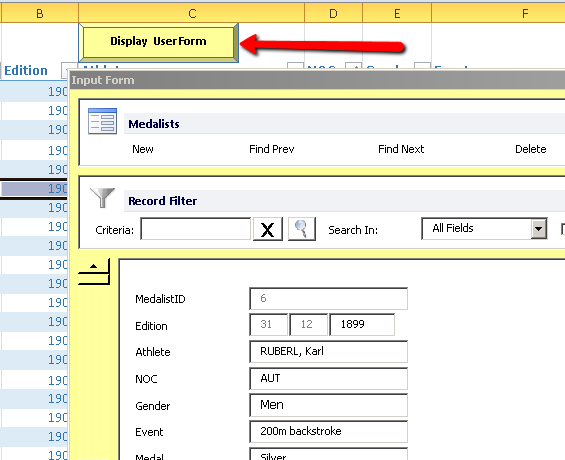The width and height of the screenshot is (565, 460).
Task: Click the lower spin button under the up arrow
Action: pos(94,279)
